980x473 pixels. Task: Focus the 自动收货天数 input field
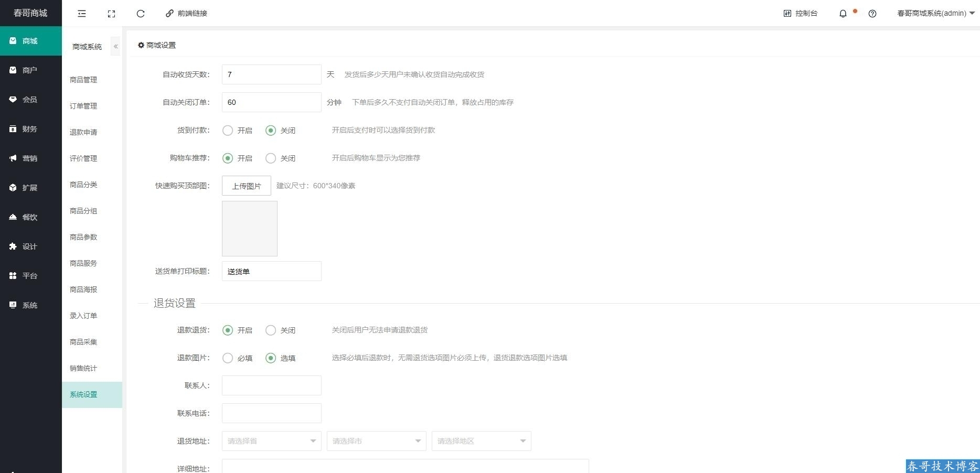[271, 74]
